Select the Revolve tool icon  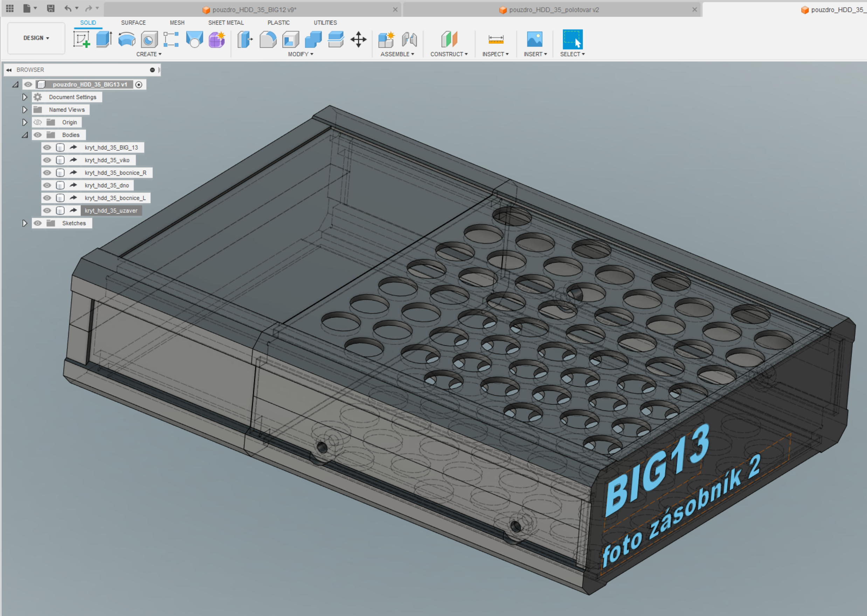click(126, 40)
